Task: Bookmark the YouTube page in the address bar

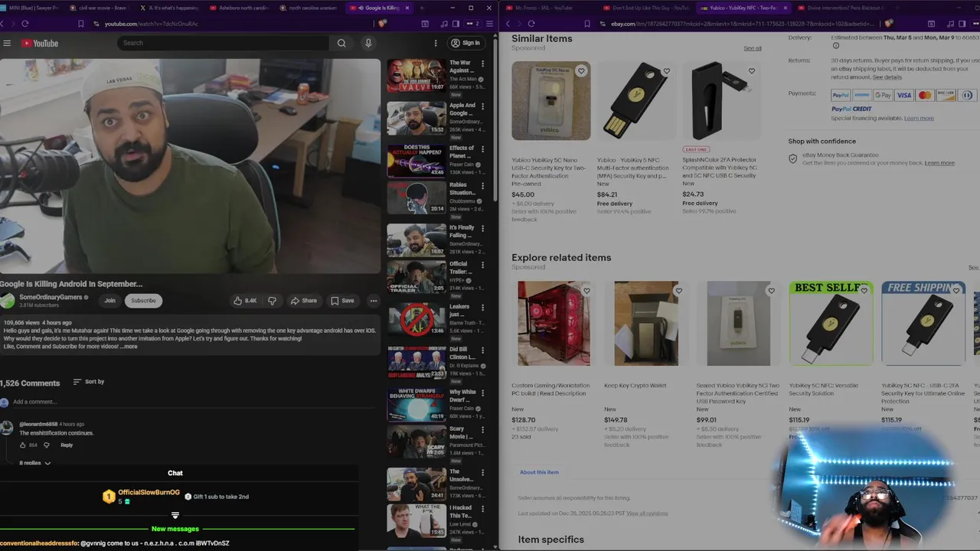Action: click(80, 24)
